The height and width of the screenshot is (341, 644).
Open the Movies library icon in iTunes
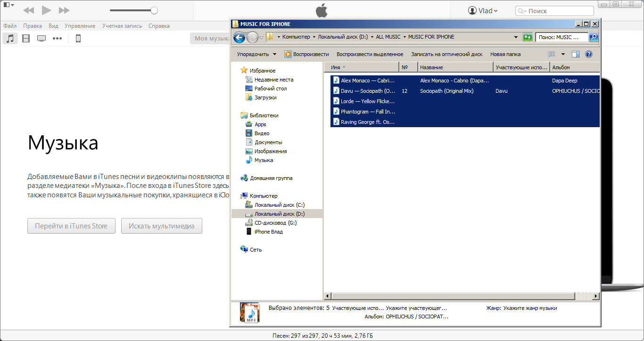(26, 39)
